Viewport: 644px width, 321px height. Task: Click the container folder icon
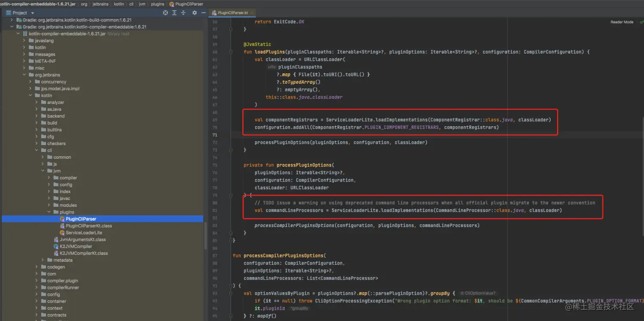[43, 301]
